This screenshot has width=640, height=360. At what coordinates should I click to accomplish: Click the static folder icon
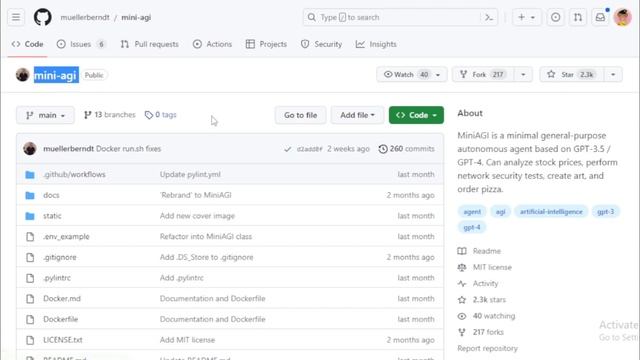click(x=30, y=216)
